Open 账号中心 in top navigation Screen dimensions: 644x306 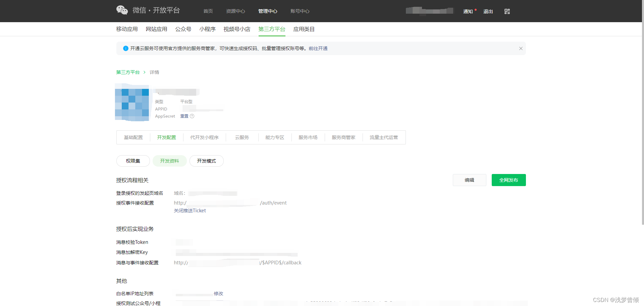pyautogui.click(x=300, y=11)
